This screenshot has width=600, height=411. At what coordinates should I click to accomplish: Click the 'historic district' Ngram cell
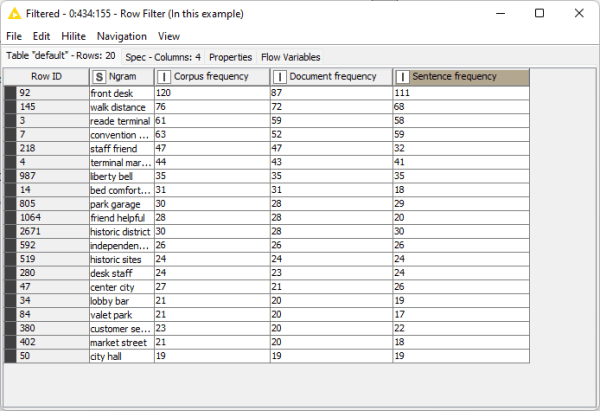coord(122,232)
